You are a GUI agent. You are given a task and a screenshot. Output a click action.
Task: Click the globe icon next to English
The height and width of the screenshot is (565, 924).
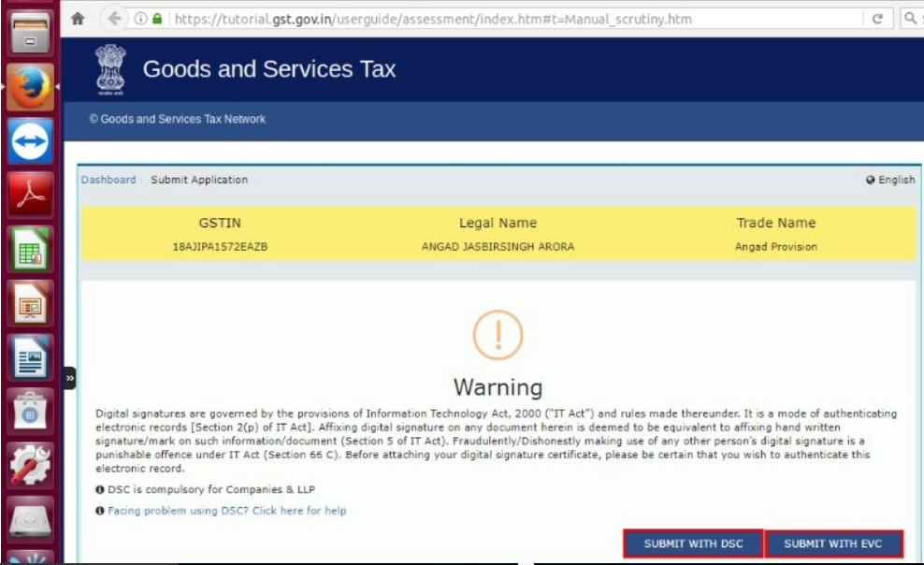tap(870, 180)
